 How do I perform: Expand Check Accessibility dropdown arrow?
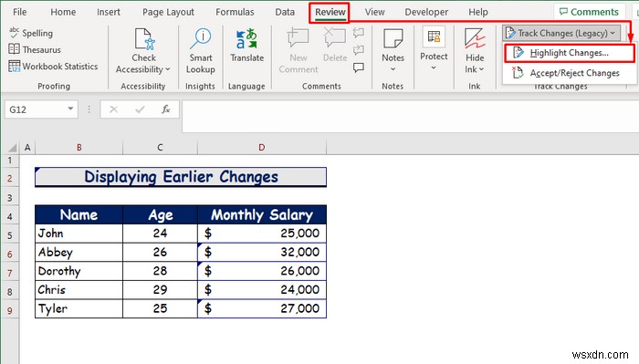168,69
